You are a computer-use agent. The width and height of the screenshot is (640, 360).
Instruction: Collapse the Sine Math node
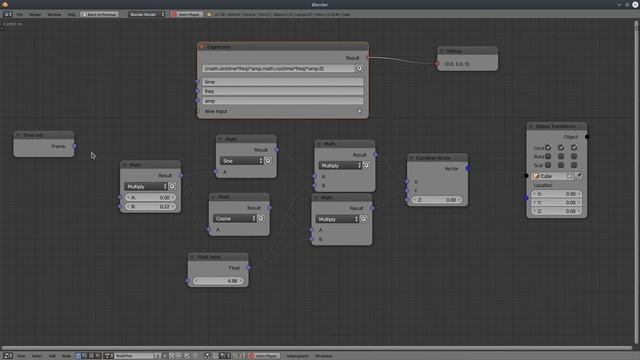tap(220, 139)
